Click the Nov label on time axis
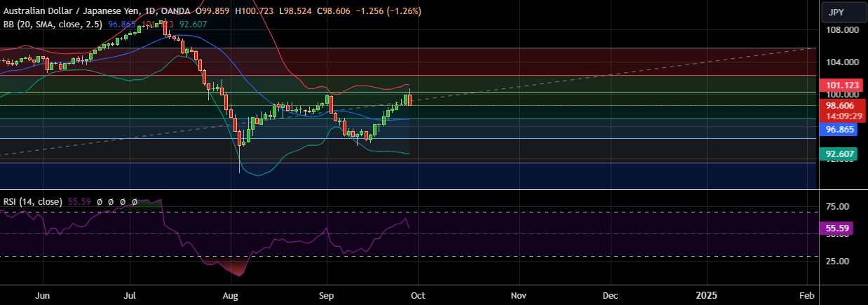The width and height of the screenshot is (868, 305). point(518,297)
